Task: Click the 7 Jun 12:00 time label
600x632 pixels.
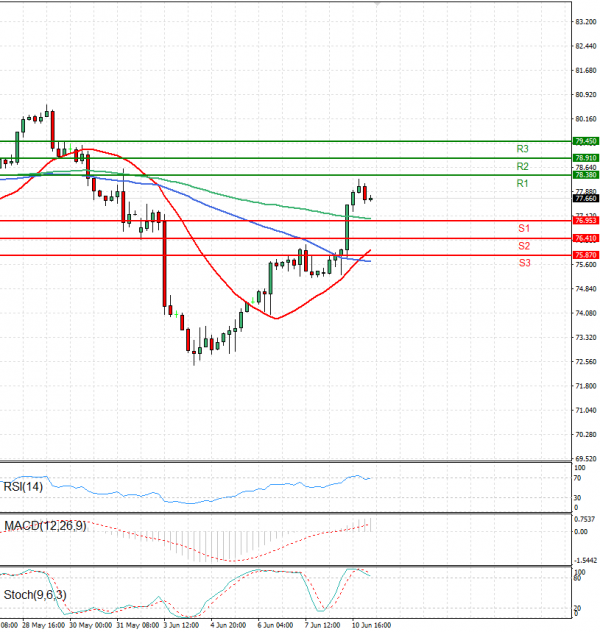Action: pyautogui.click(x=322, y=625)
